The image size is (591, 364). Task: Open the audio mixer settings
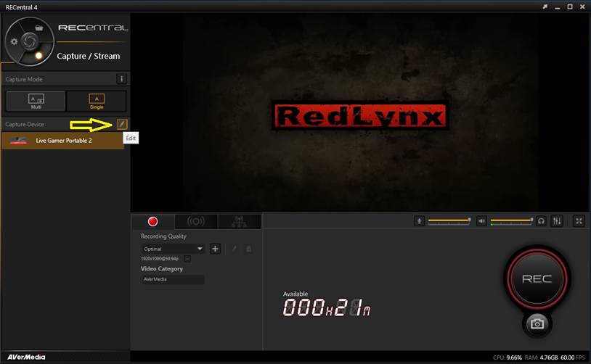point(557,221)
